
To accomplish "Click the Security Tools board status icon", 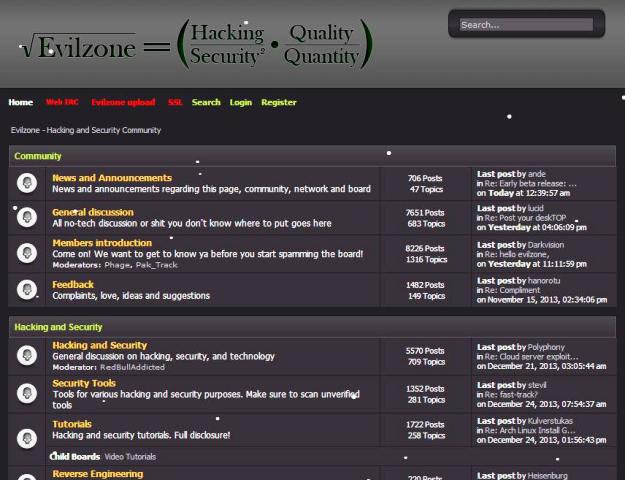I will [27, 393].
